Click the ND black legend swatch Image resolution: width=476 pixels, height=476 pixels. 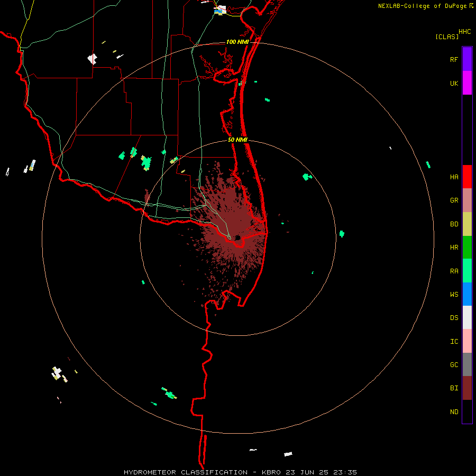click(467, 411)
